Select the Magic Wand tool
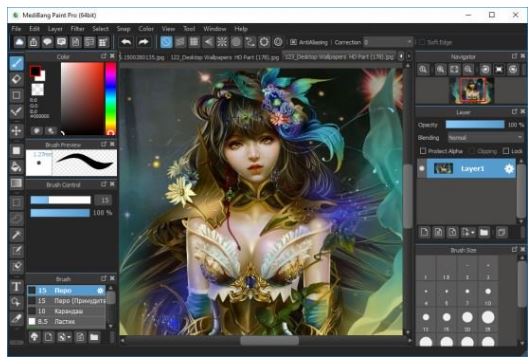This screenshot has height=364, width=531. pyautogui.click(x=16, y=235)
